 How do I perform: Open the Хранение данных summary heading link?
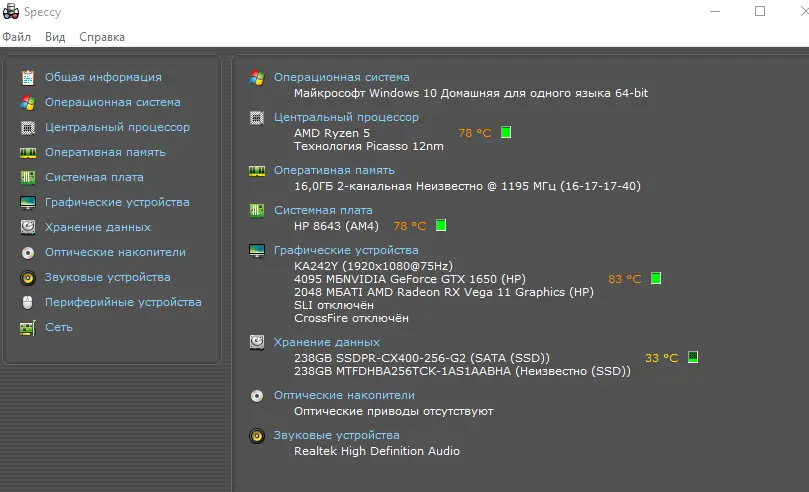point(327,342)
